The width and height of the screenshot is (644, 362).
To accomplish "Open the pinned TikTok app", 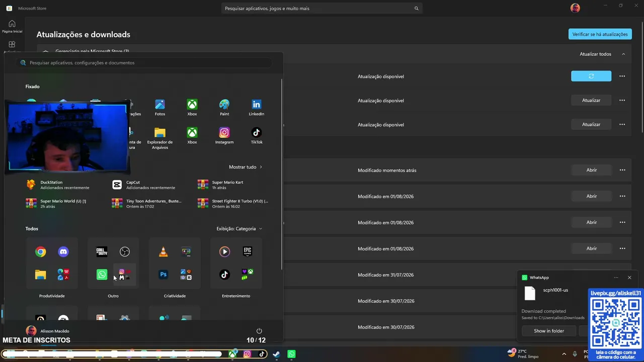I will (257, 136).
